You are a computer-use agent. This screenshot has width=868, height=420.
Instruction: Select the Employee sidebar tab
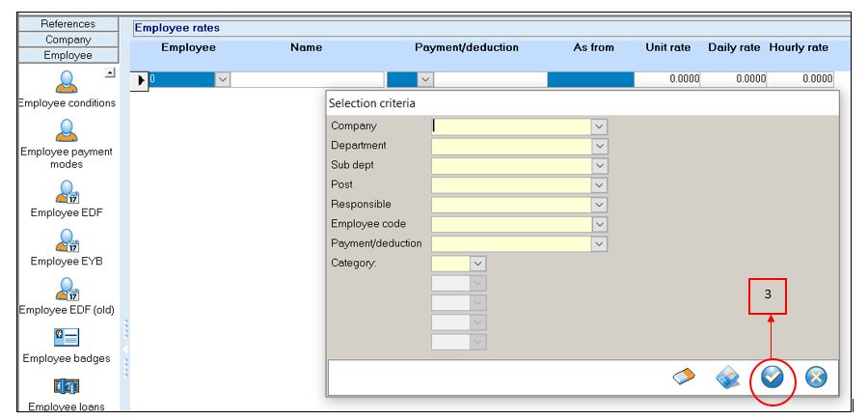[x=68, y=56]
